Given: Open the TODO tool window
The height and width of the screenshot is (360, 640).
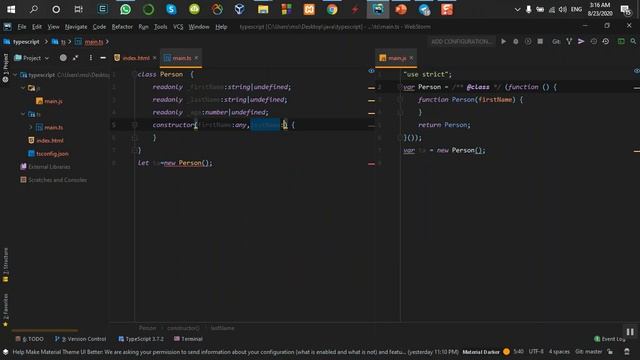Looking at the screenshot, I should tap(29, 339).
